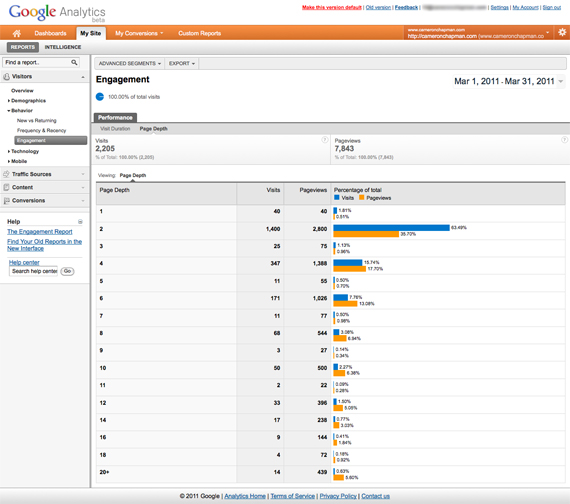Click Make this version default link
Screen dimensions: 570x504
pyautogui.click(x=332, y=7)
